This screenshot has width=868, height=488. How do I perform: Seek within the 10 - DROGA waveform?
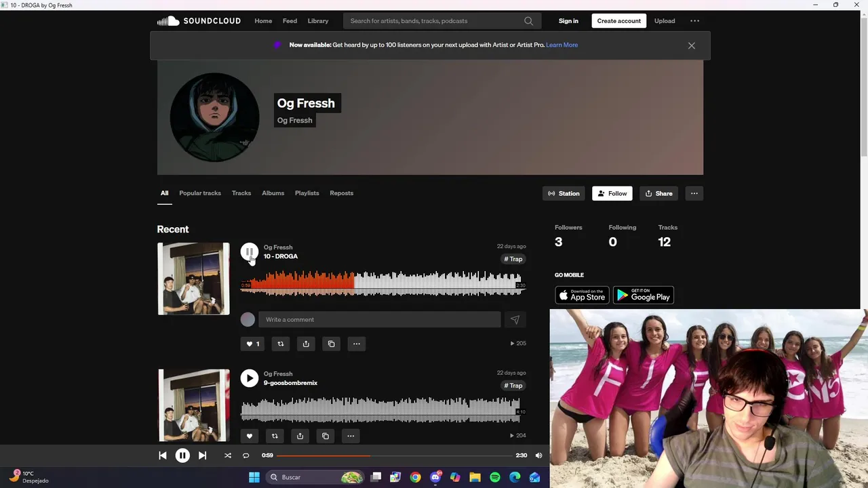(x=381, y=283)
